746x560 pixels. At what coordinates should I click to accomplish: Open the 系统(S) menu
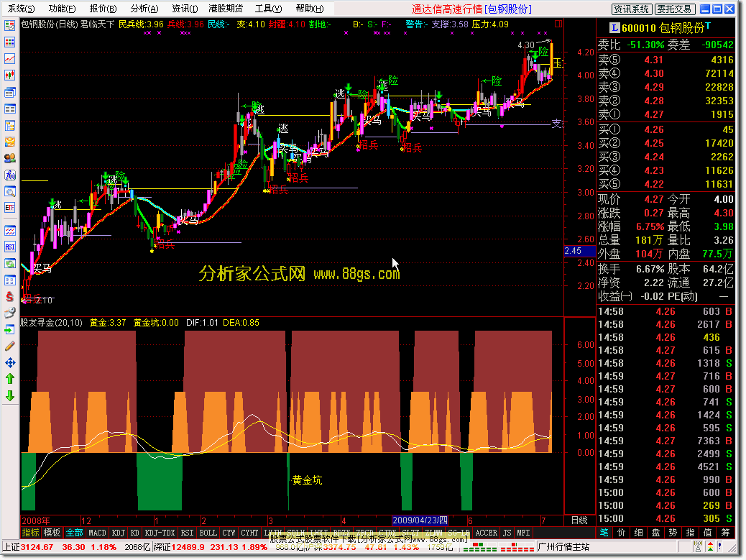point(22,9)
